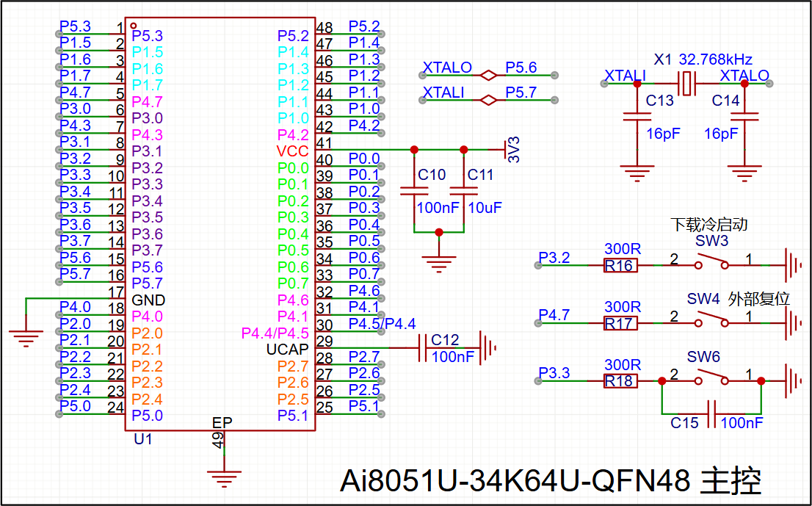This screenshot has width=812, height=506.
Task: Click the P4.7 net label left of R17
Action: pyautogui.click(x=554, y=315)
